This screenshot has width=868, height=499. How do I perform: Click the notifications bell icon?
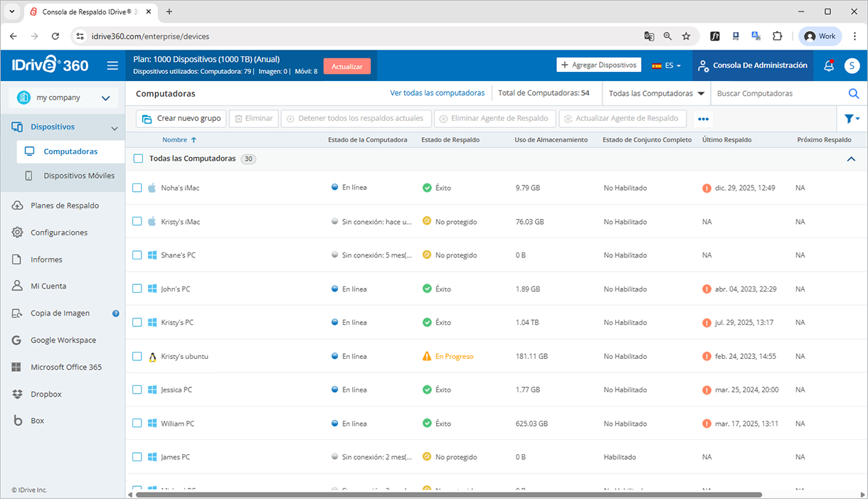(x=829, y=65)
